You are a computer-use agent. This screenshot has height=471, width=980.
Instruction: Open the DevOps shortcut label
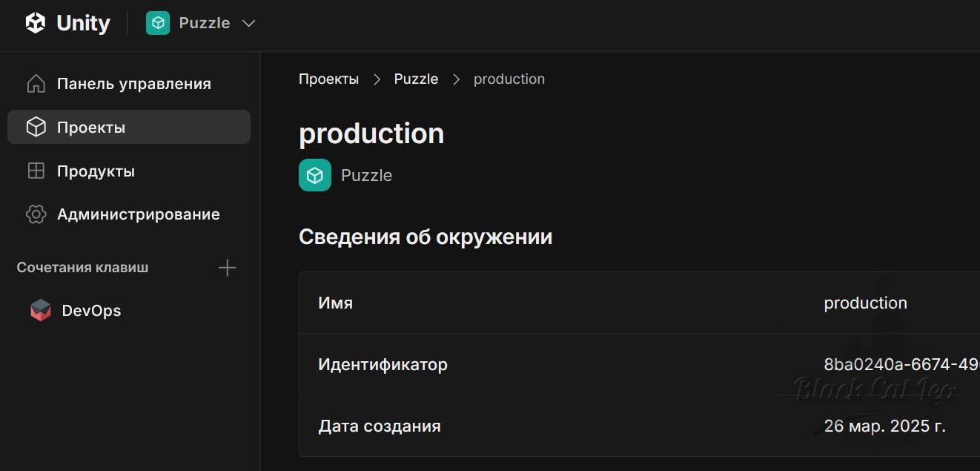pos(91,311)
